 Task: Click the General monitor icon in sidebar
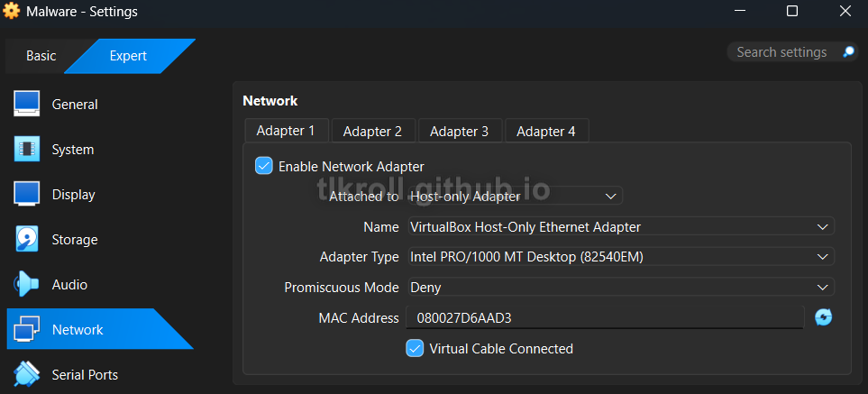coord(27,104)
